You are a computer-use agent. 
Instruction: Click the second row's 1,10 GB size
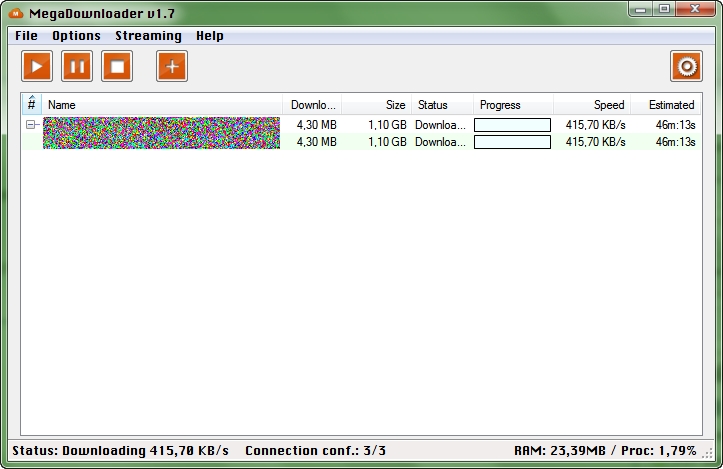(387, 142)
